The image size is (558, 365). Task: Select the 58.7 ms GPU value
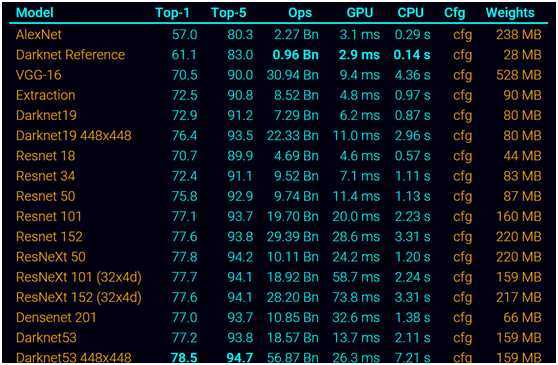(356, 277)
